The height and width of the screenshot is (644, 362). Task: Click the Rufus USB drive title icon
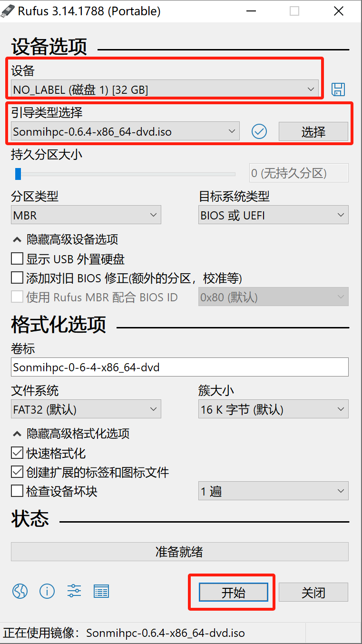coord(9,10)
